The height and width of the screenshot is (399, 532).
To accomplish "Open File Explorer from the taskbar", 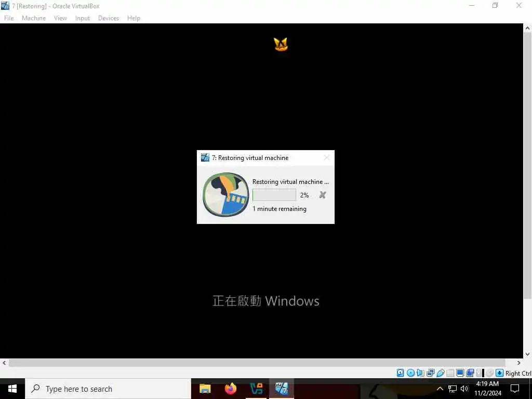I will [205, 389].
